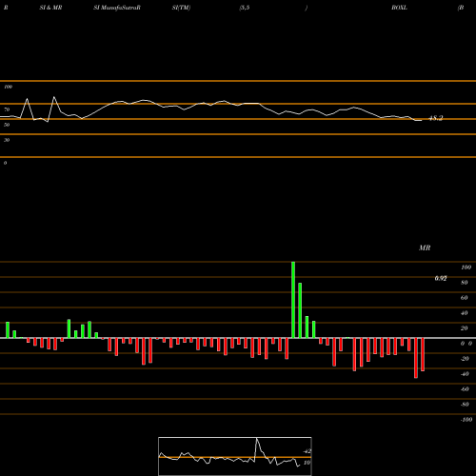Image resolution: width=476 pixels, height=476 pixels.
Task: Click the '(5,5' parameter text
Action: point(245,8)
